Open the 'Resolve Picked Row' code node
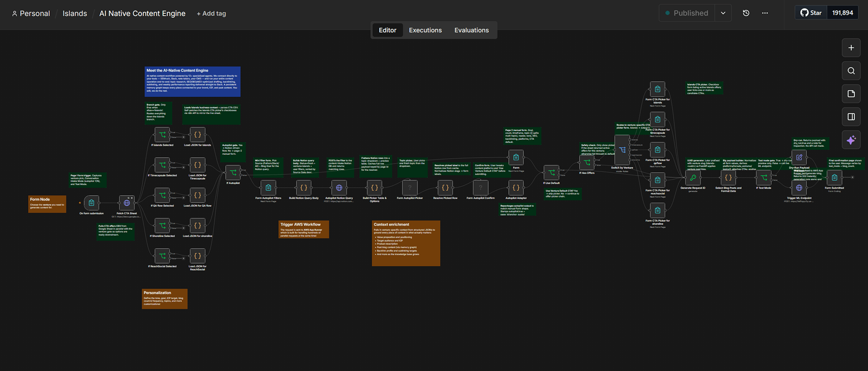This screenshot has width=868, height=371. [445, 188]
